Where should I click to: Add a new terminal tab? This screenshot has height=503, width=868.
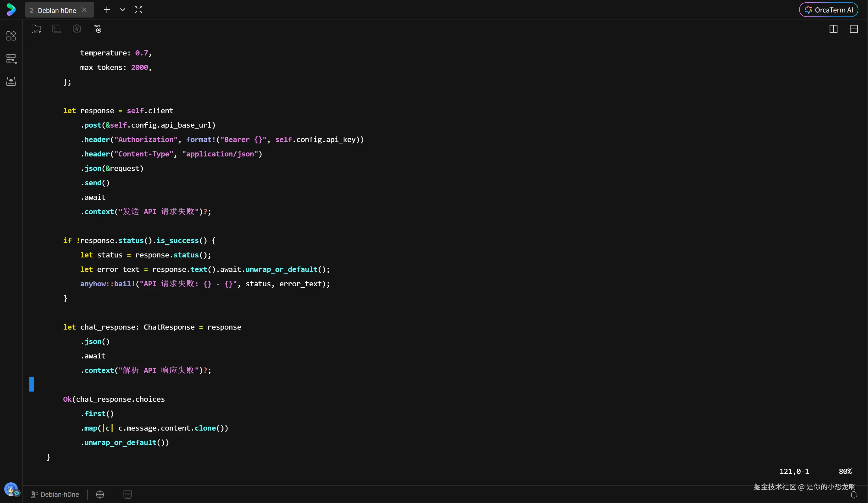pos(107,10)
